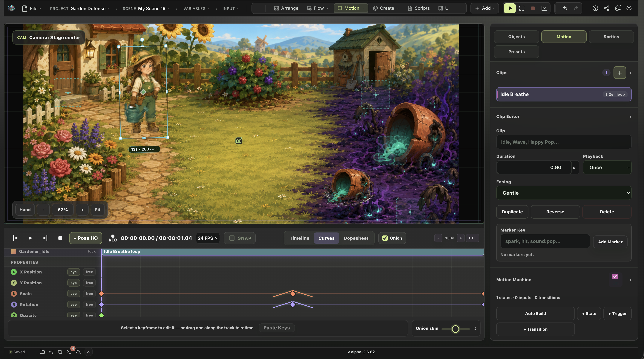Open the share icon

click(x=606, y=8)
